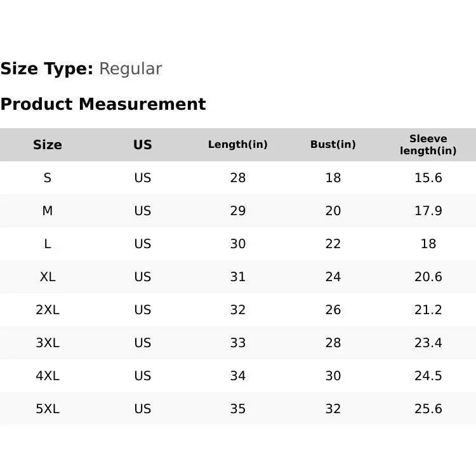Click the Length(in) column header
Viewport: 476px width, 476px height.
238,145
